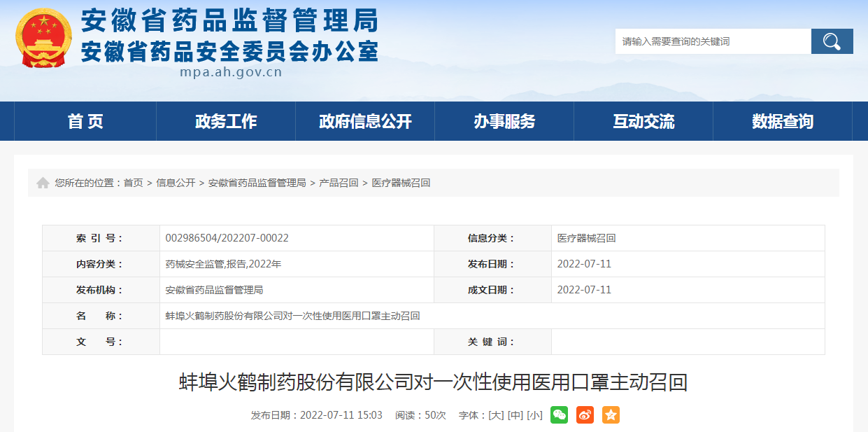Click the 名称 row recall title text
The height and width of the screenshot is (432, 868).
(292, 316)
